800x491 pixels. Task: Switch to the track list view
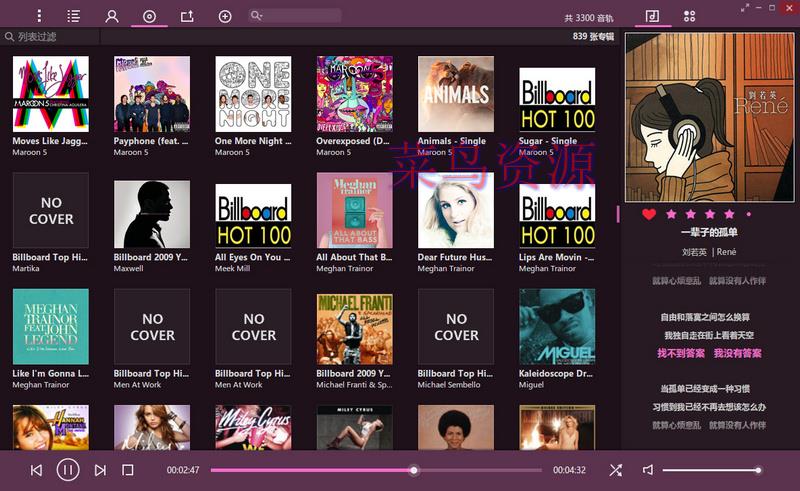coord(74,16)
